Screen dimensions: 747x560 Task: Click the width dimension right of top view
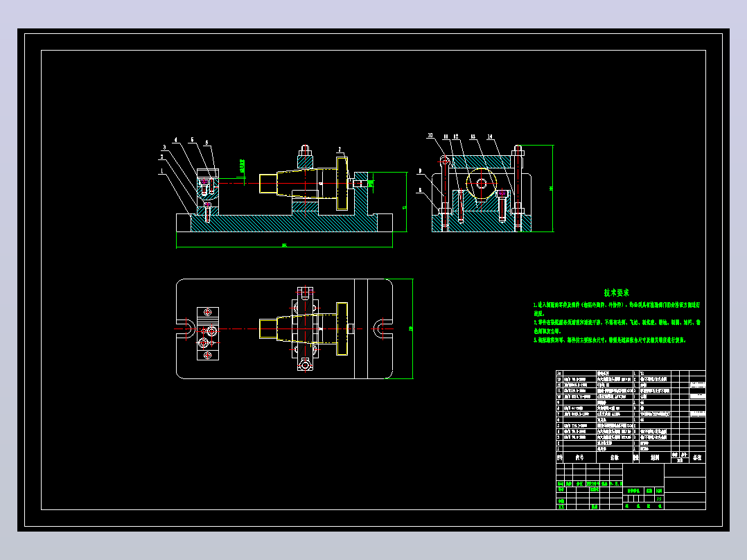411,329
